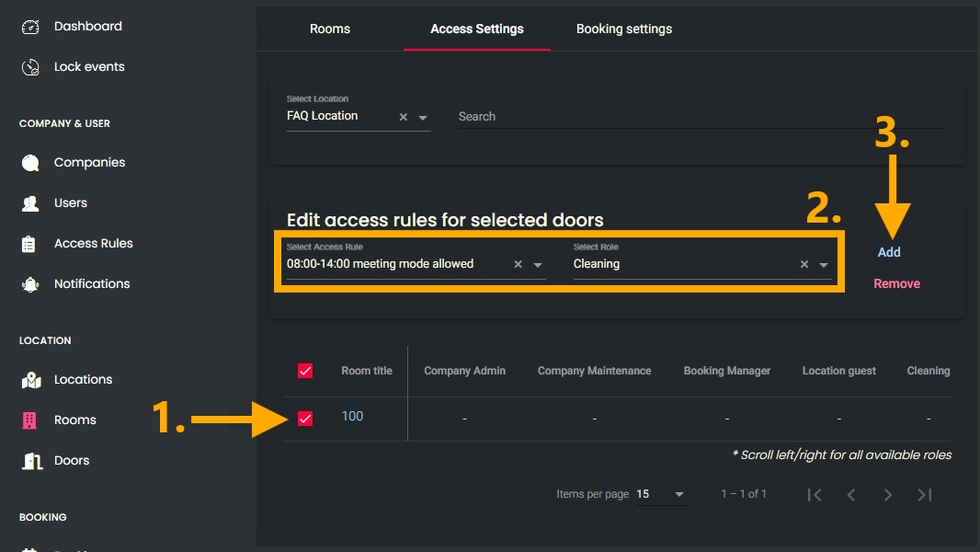The image size is (980, 552).
Task: Click the Search input field
Action: click(699, 117)
